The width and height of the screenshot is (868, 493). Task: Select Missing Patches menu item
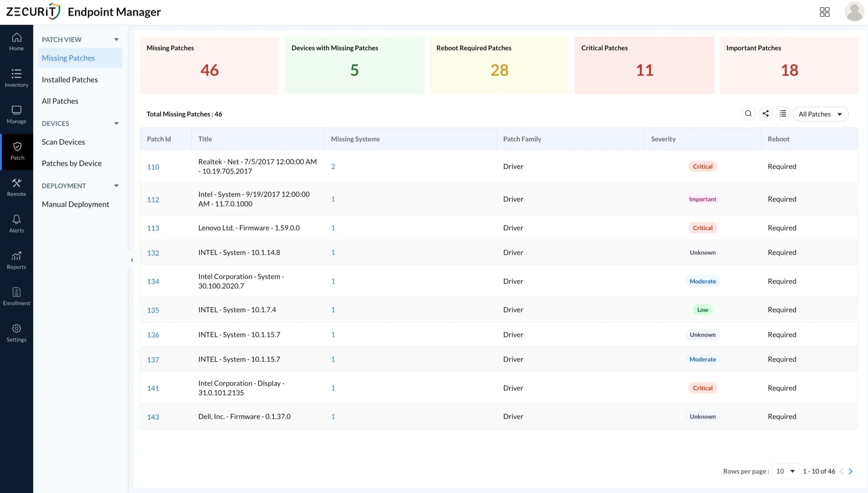tap(80, 58)
